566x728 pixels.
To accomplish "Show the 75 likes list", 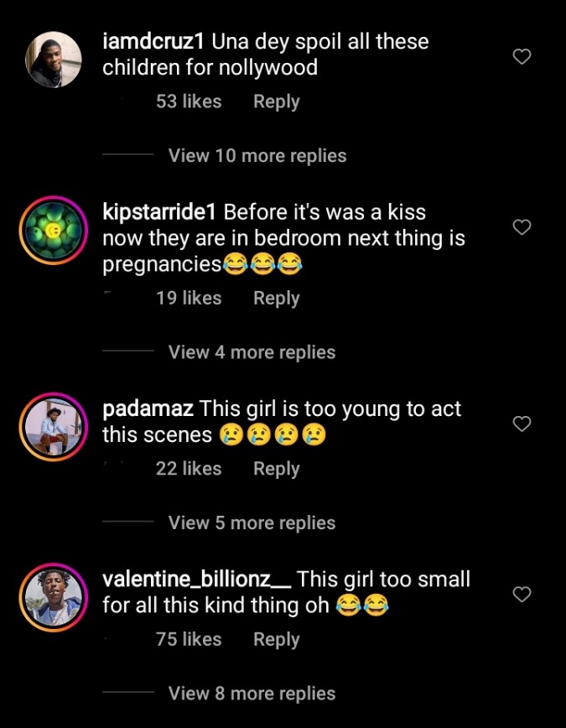I will tap(189, 639).
